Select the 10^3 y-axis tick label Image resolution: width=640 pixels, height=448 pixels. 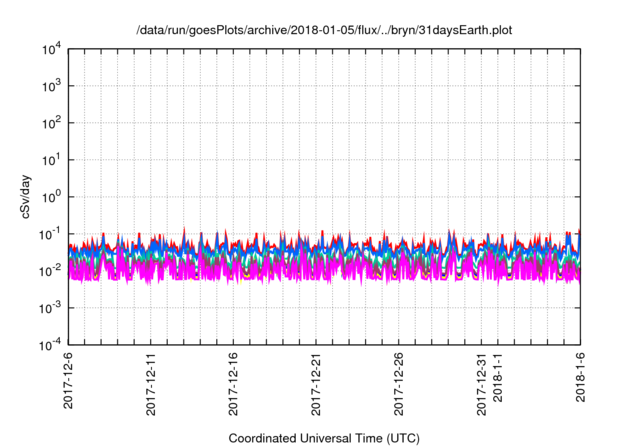(x=50, y=86)
